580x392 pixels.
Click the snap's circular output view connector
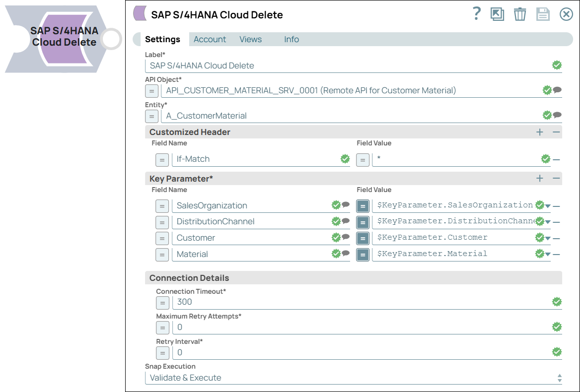(x=111, y=39)
